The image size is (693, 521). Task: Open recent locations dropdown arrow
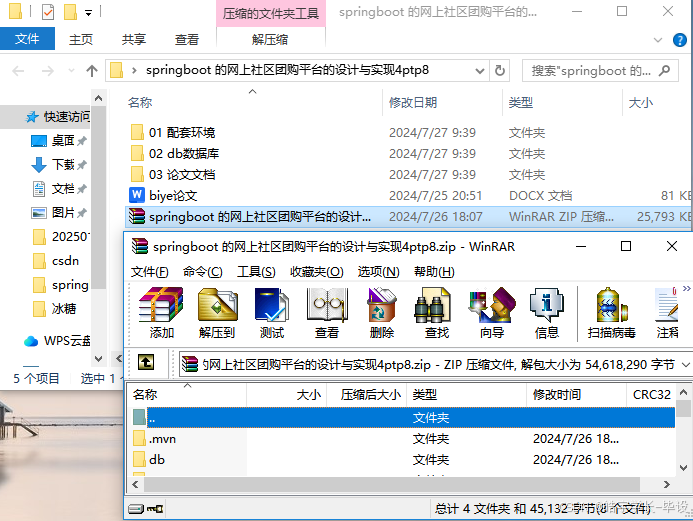pyautogui.click(x=71, y=71)
